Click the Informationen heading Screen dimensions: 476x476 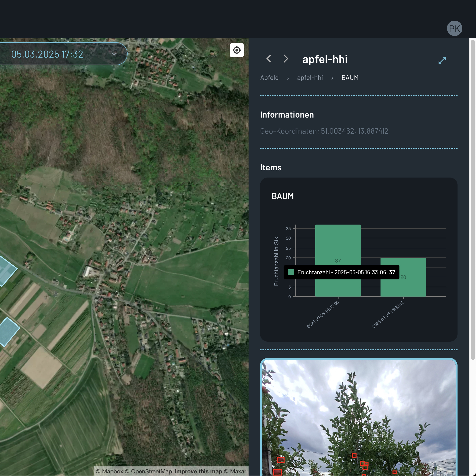click(x=287, y=115)
